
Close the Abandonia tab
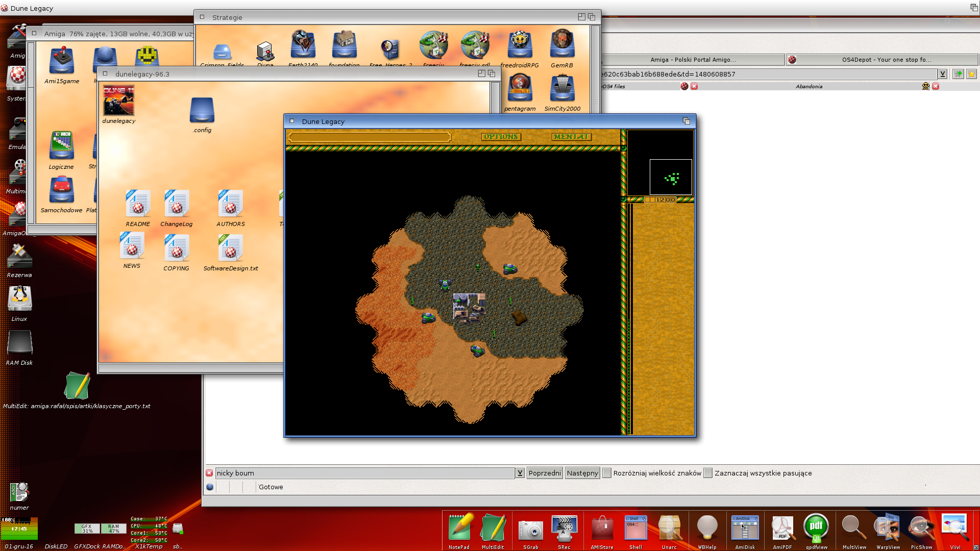[x=936, y=86]
